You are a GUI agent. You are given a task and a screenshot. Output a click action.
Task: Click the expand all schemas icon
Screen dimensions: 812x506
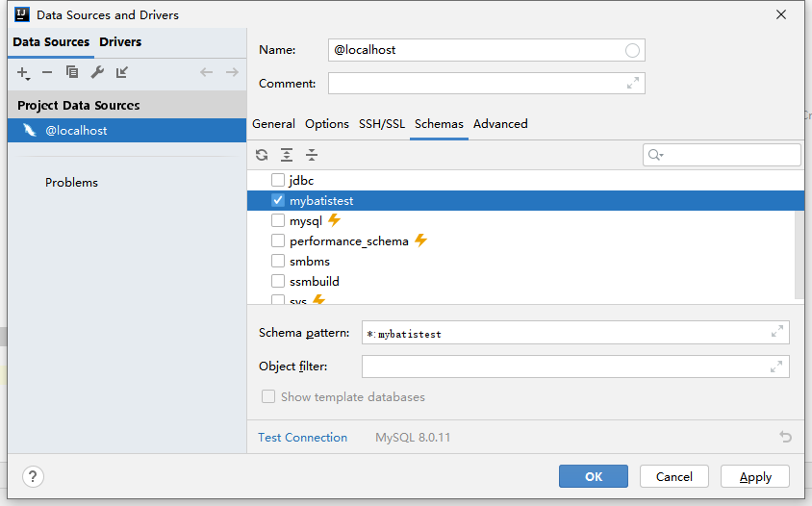(x=287, y=155)
